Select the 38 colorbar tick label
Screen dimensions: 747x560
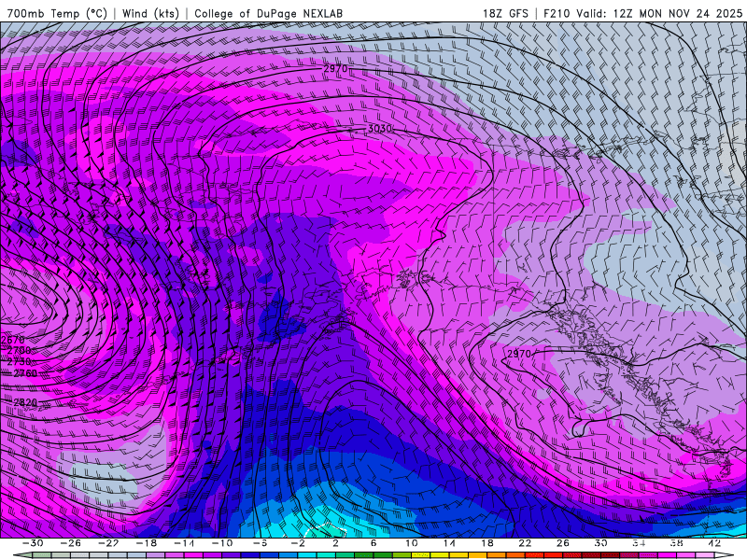(676, 543)
